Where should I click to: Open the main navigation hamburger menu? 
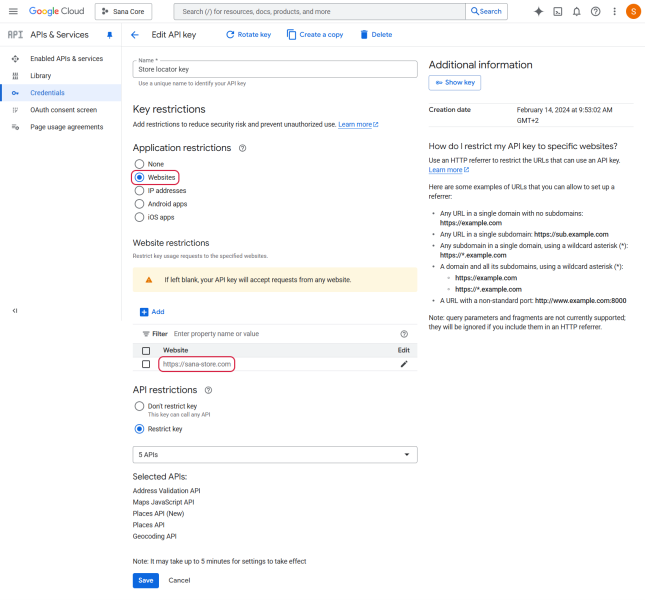(13, 11)
